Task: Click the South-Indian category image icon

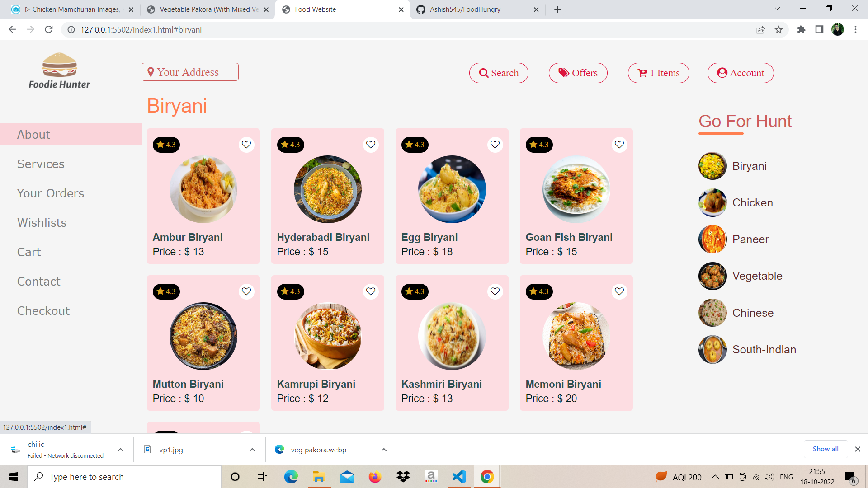Action: tap(712, 349)
